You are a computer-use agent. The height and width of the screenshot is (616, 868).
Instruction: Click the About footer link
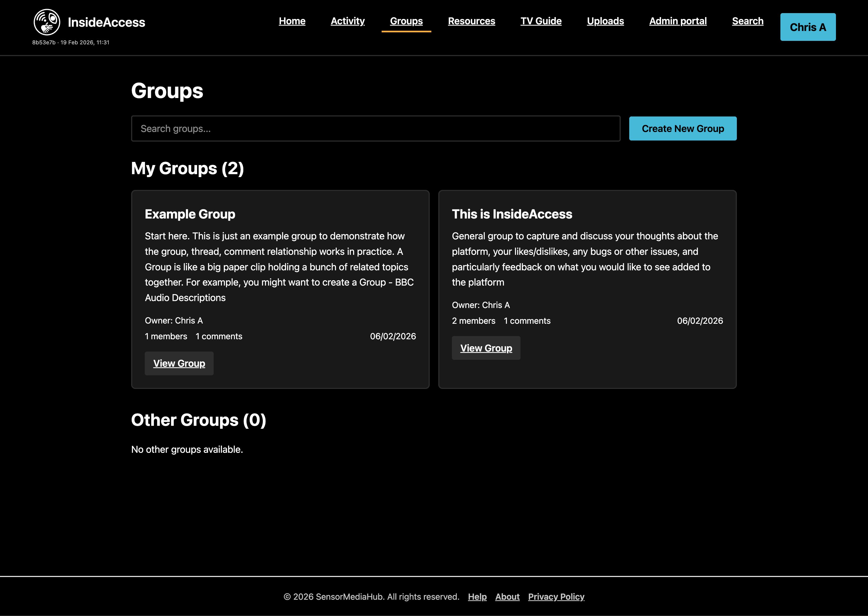point(507,596)
